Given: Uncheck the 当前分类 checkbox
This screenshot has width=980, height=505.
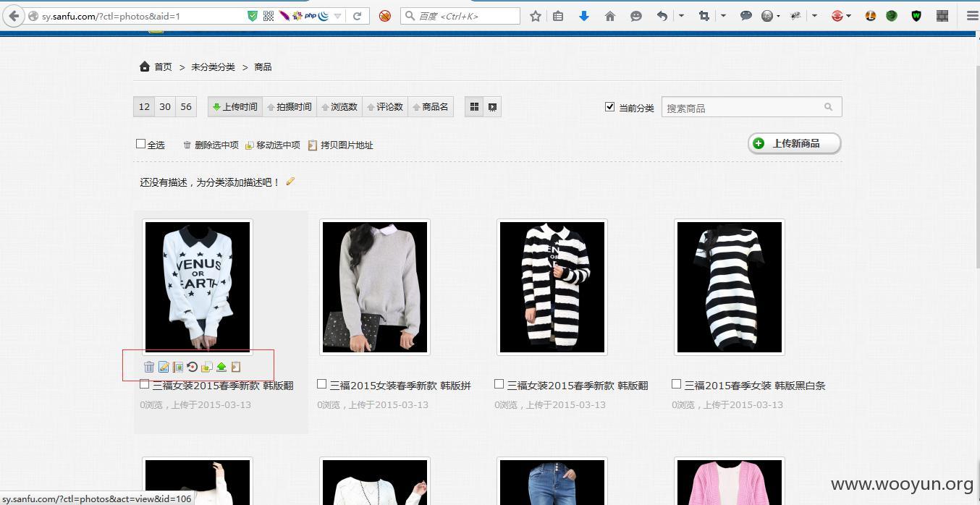Looking at the screenshot, I should 609,107.
